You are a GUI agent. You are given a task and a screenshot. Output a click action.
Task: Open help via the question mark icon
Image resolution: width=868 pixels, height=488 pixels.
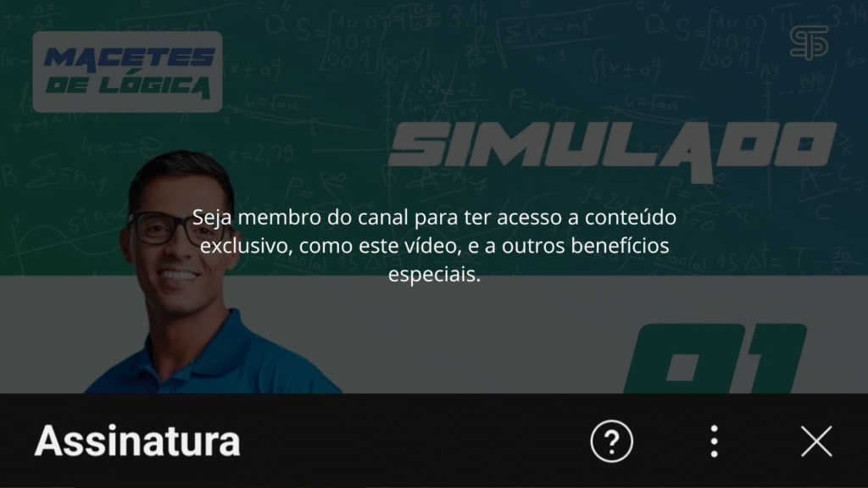click(612, 441)
